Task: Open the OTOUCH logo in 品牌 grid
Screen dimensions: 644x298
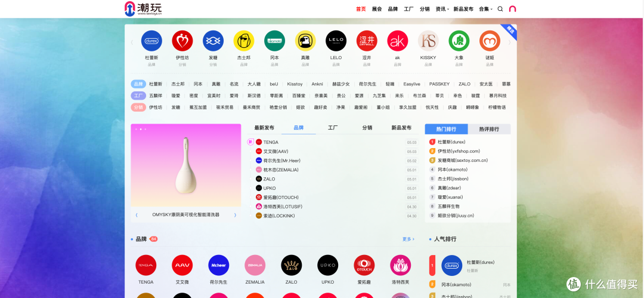Action: (x=364, y=265)
